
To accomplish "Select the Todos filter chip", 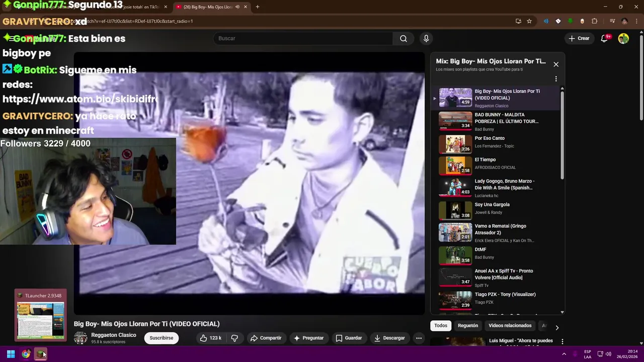I will click(x=441, y=326).
